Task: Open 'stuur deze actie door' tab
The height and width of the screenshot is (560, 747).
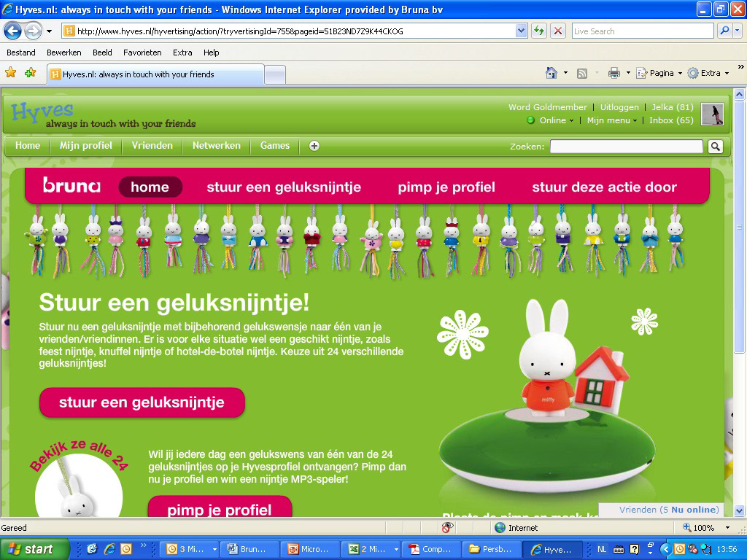Action: pyautogui.click(x=604, y=187)
